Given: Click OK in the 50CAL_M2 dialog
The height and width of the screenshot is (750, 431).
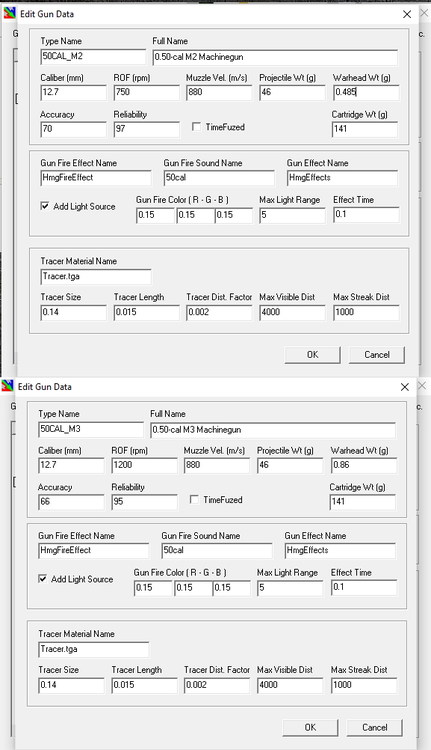Looking at the screenshot, I should point(312,354).
